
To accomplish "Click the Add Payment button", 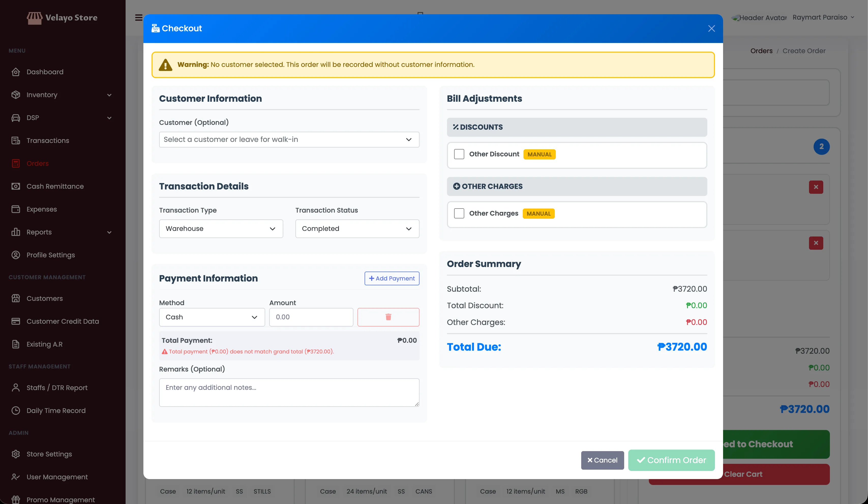I will pyautogui.click(x=392, y=278).
